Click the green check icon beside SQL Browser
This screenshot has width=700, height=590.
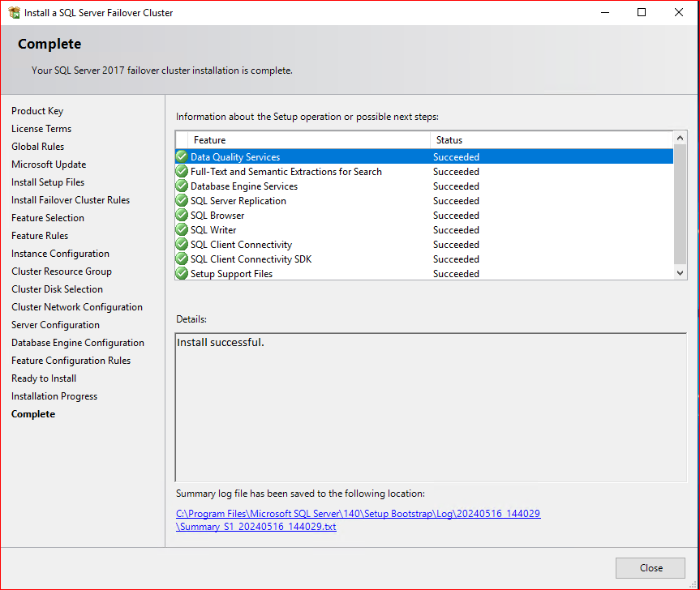tap(182, 215)
